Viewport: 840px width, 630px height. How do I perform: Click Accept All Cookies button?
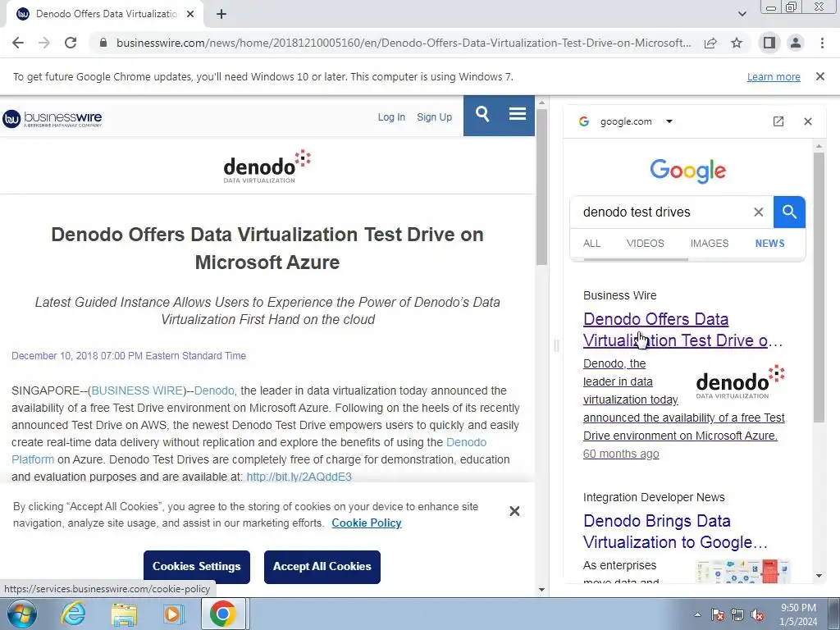(x=322, y=566)
